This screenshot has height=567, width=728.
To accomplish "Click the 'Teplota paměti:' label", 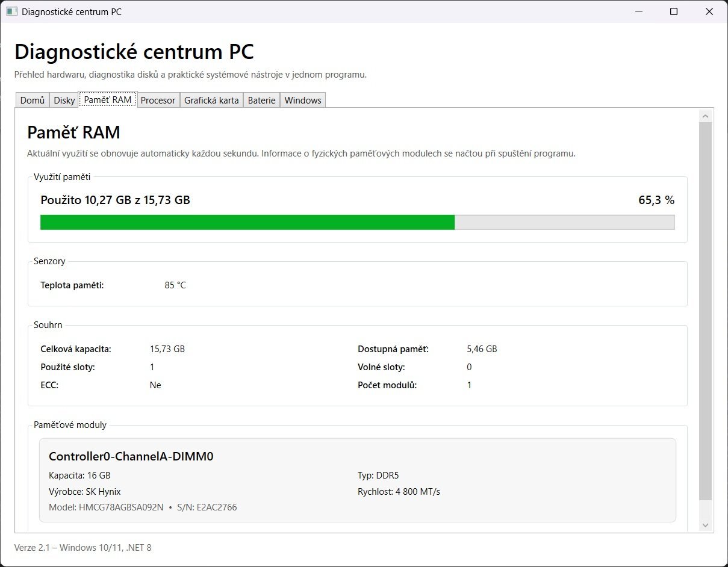I will point(72,285).
